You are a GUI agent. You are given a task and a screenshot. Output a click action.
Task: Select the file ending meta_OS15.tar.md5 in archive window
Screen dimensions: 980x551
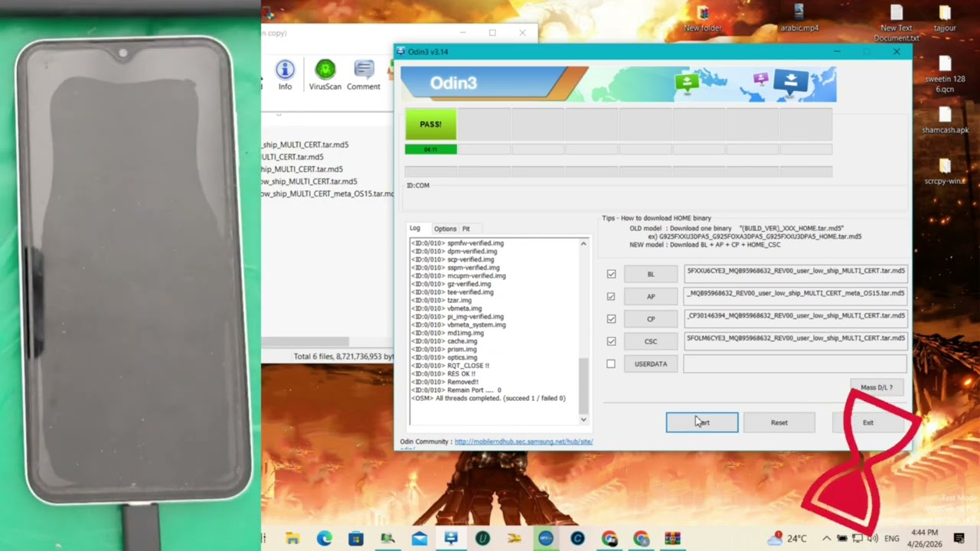[x=328, y=194]
